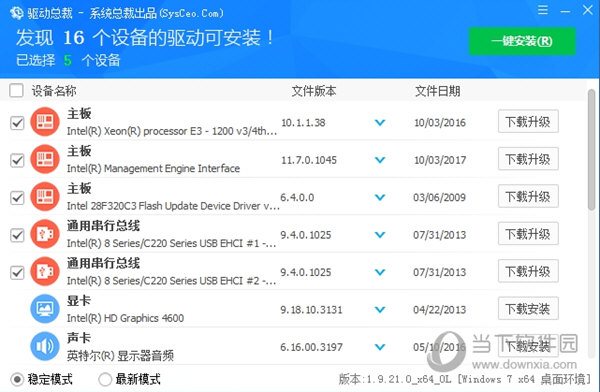Click 下载升级 for USB EHCI #1
This screenshot has height=392, width=600.
click(x=528, y=234)
